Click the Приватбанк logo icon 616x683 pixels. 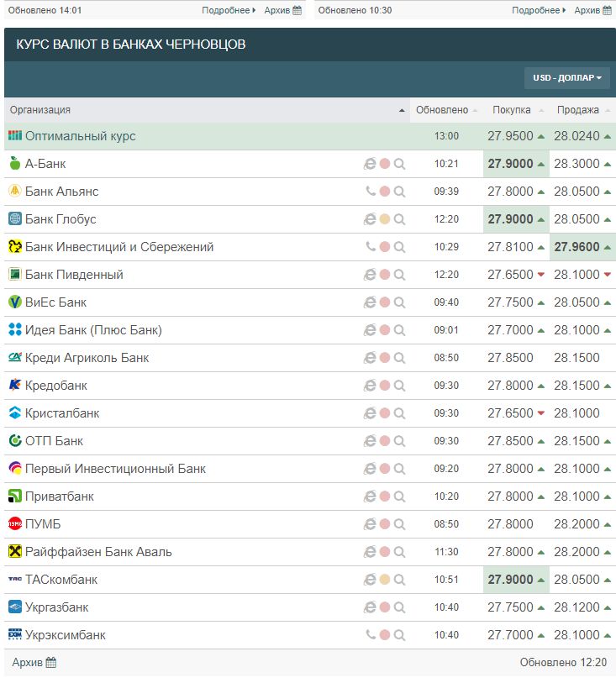coord(15,496)
